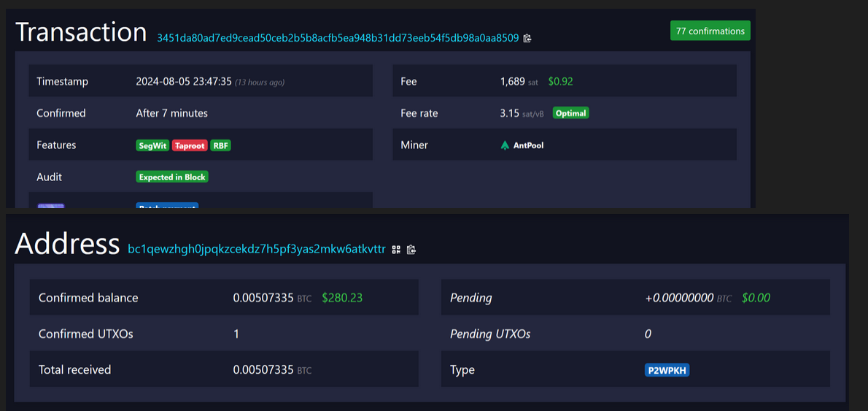Click the partially hidden Batch payment badge
Viewport: 868px width, 411px height.
167,207
